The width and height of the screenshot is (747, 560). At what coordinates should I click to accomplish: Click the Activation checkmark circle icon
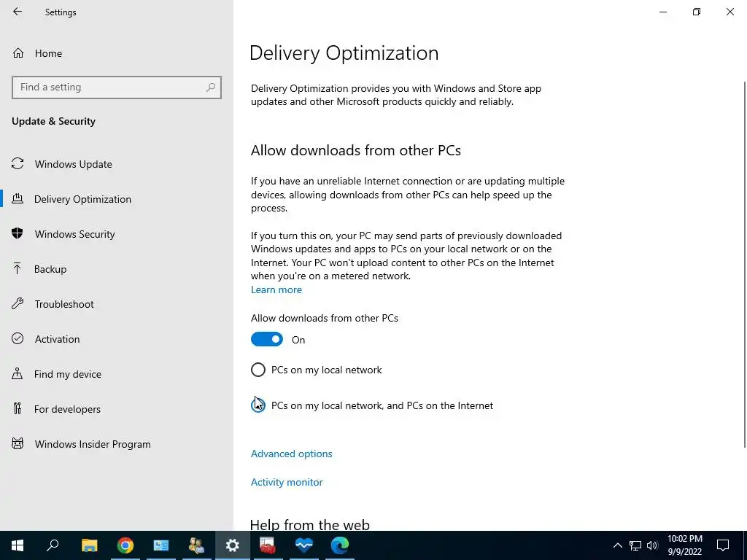coord(18,338)
